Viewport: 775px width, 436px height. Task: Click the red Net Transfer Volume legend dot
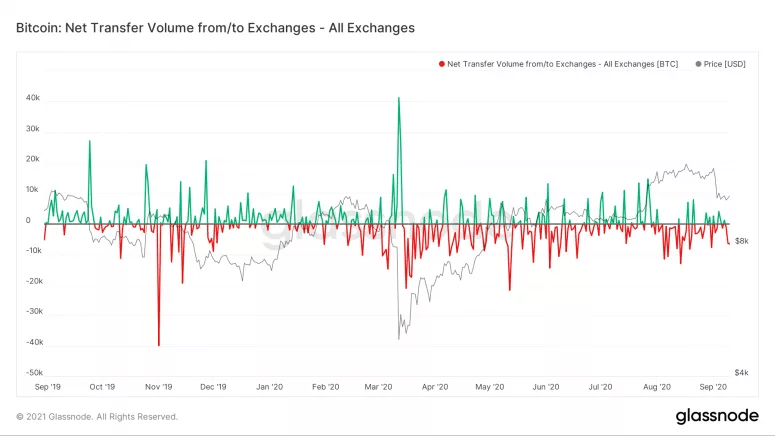(442, 64)
